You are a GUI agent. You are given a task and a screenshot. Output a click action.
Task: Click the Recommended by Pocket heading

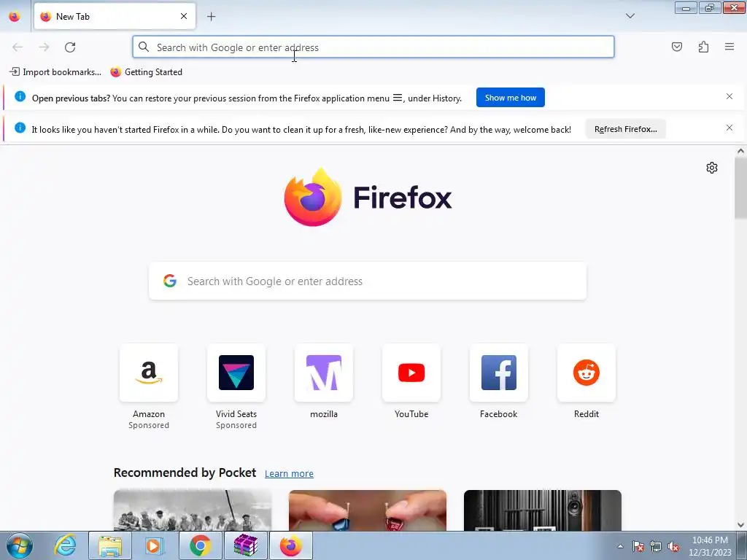point(185,472)
